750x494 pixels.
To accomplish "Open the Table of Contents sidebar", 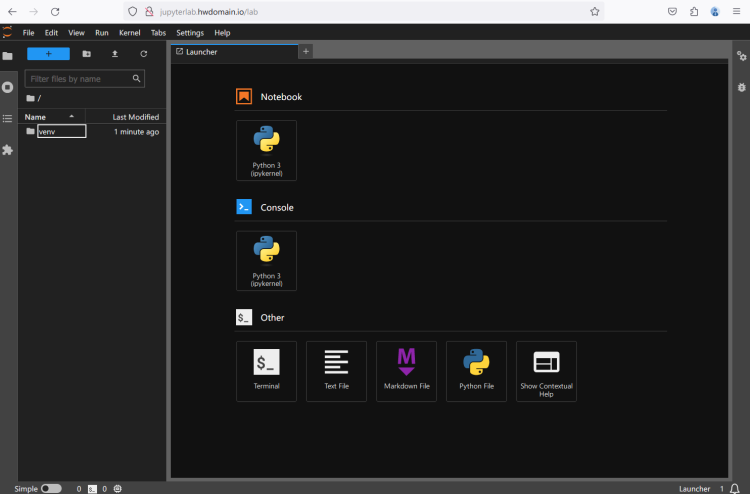I will click(8, 118).
